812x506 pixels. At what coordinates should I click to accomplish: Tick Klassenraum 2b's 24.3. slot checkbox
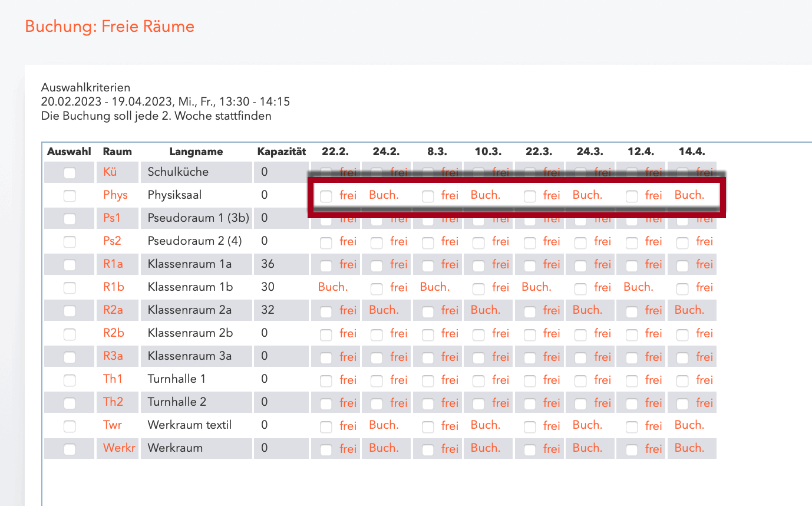pos(580,334)
